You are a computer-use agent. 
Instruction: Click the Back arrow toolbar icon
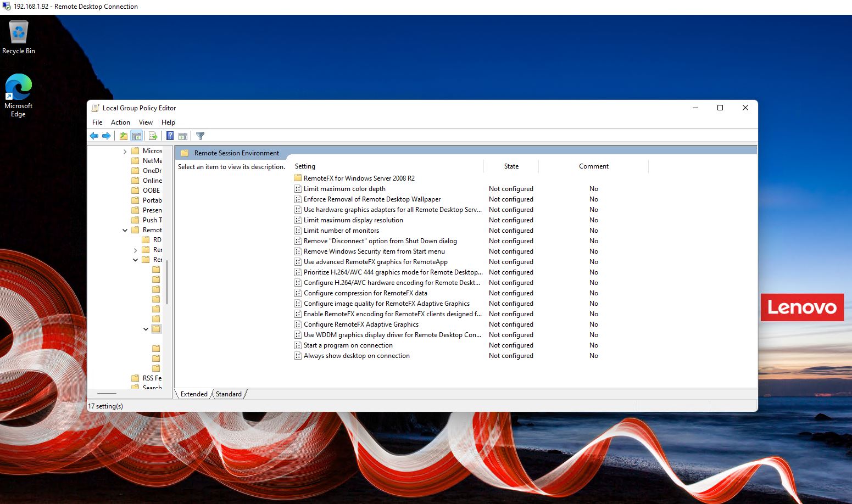point(94,136)
